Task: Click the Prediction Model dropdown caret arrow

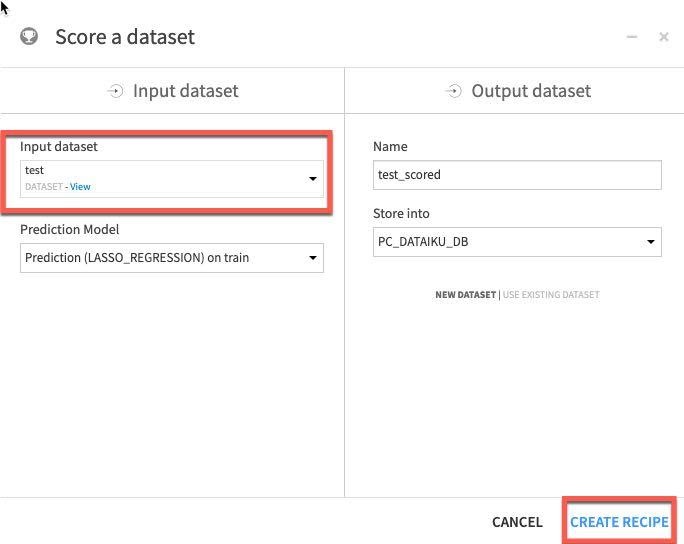Action: [312, 259]
